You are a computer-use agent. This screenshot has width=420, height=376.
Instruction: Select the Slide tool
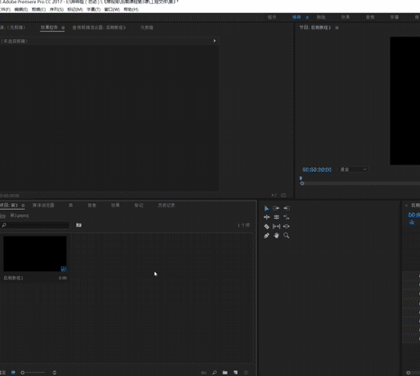tap(286, 226)
